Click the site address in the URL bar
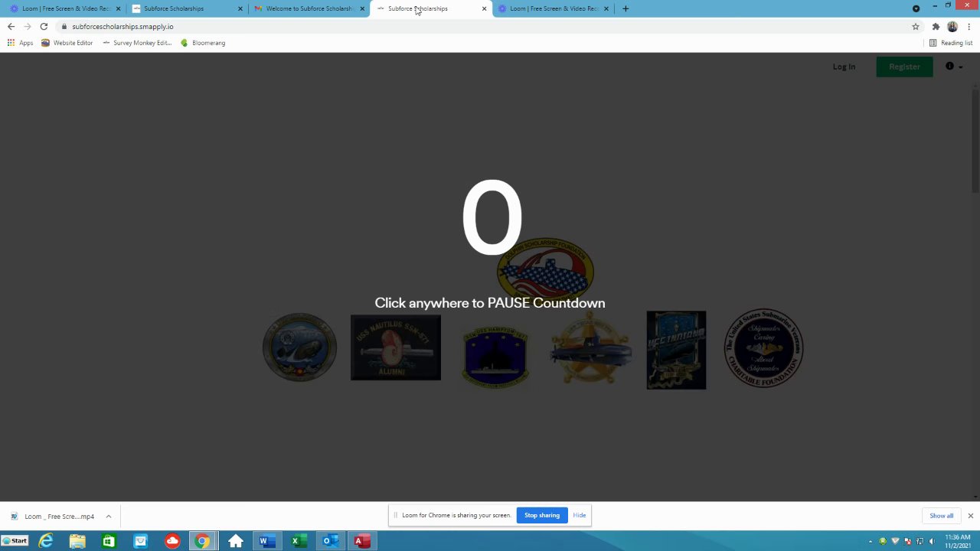 [122, 26]
